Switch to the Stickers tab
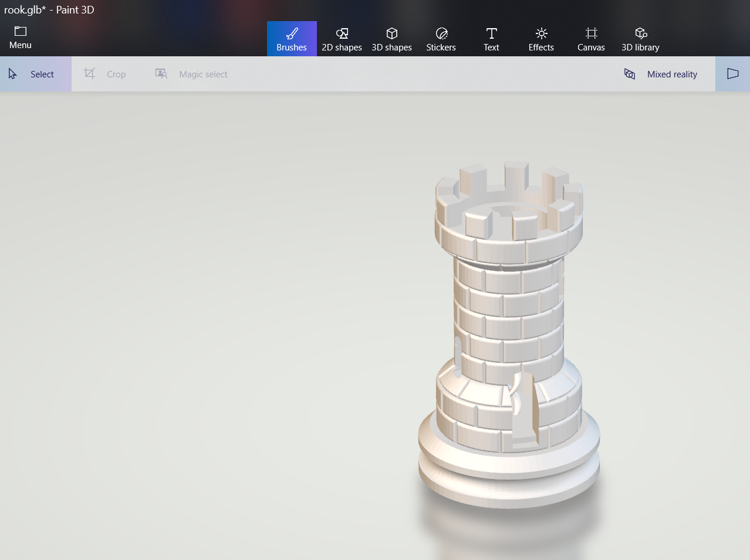 coord(441,39)
